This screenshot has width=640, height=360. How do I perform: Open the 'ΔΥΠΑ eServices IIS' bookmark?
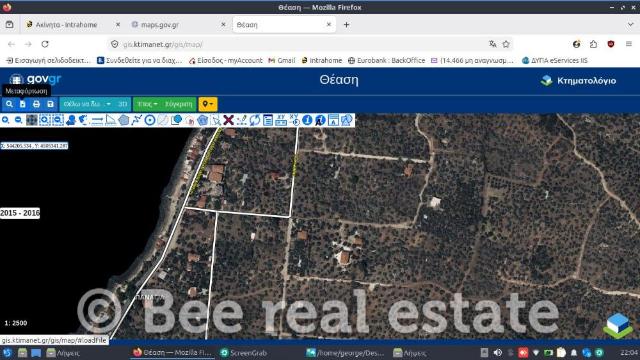click(x=555, y=60)
